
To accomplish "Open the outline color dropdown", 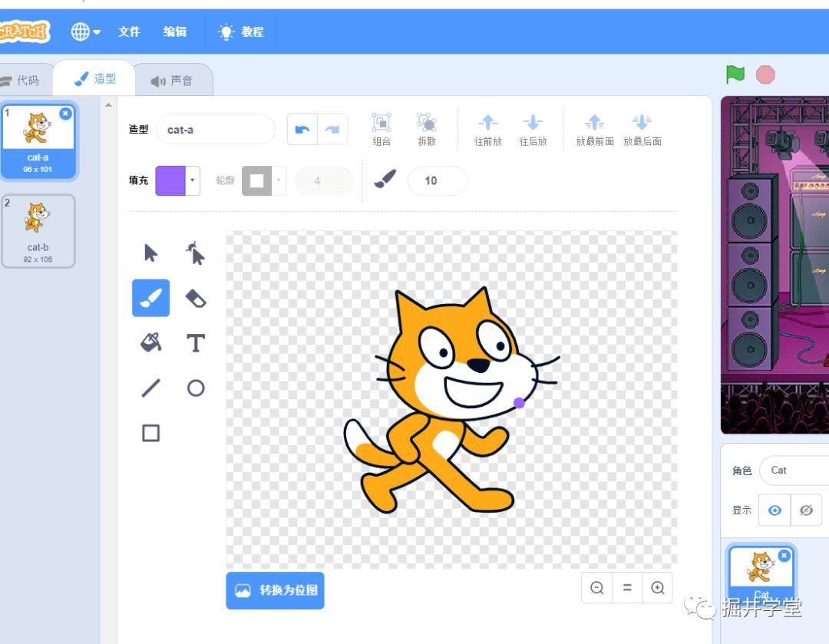I will tap(279, 180).
